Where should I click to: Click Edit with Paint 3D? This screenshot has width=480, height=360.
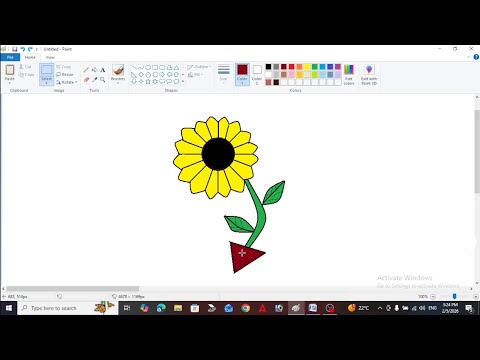click(x=369, y=75)
